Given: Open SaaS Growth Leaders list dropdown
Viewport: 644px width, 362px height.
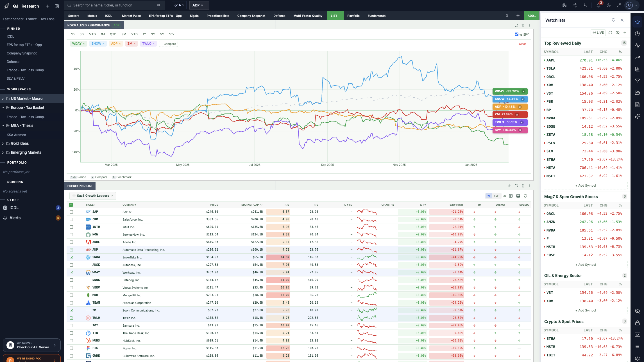Looking at the screenshot, I should tap(93, 196).
